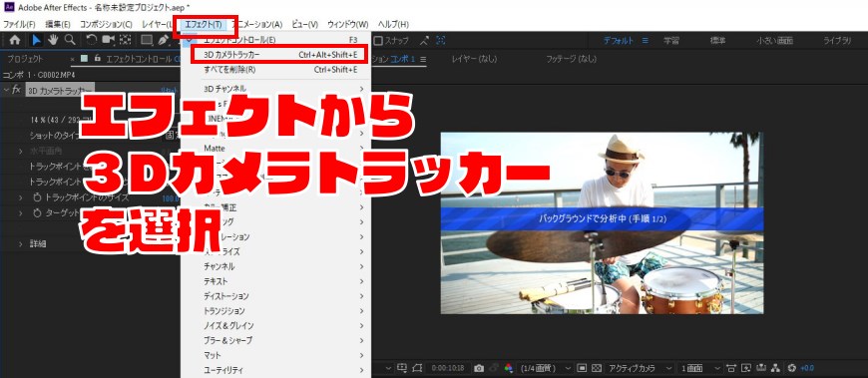Toggle stopwatch for ターゲット property

tap(38, 213)
